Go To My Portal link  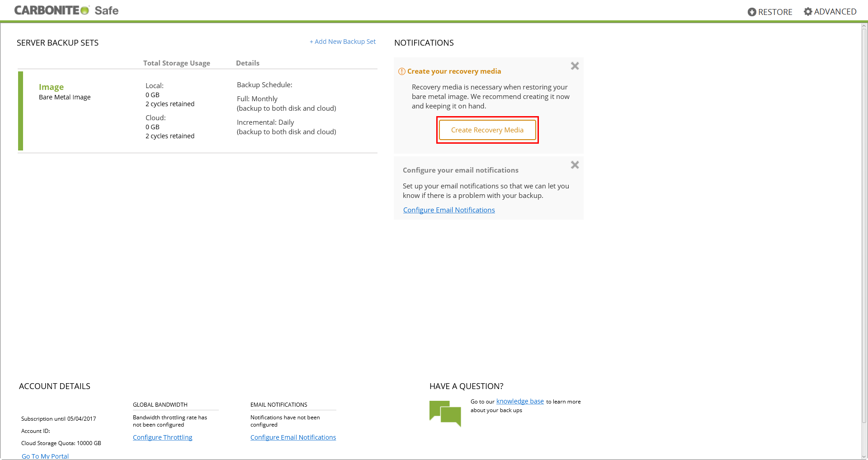(45, 456)
